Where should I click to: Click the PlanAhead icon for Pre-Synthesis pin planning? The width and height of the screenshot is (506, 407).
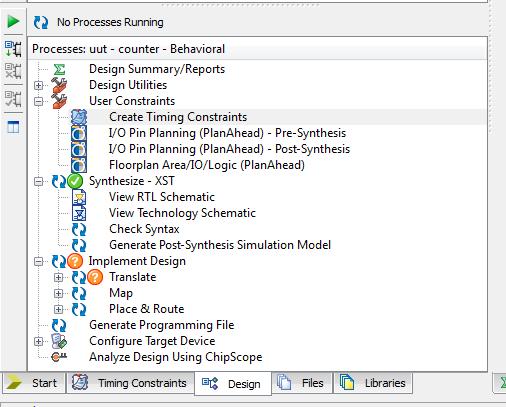pos(79,133)
